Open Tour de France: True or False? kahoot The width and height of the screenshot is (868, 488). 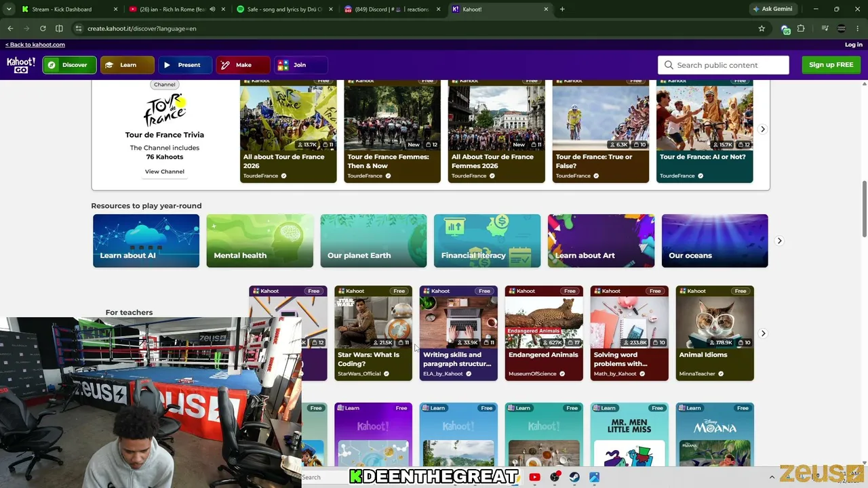tap(600, 131)
